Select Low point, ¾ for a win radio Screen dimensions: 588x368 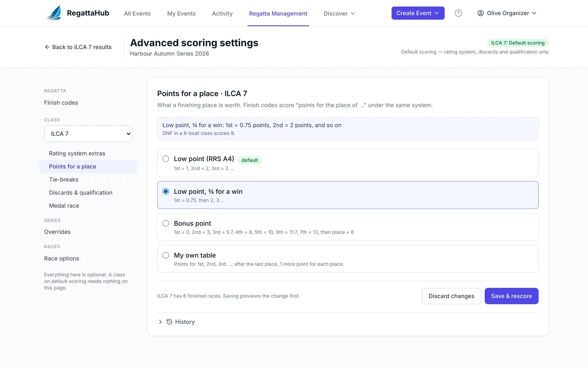(x=166, y=191)
